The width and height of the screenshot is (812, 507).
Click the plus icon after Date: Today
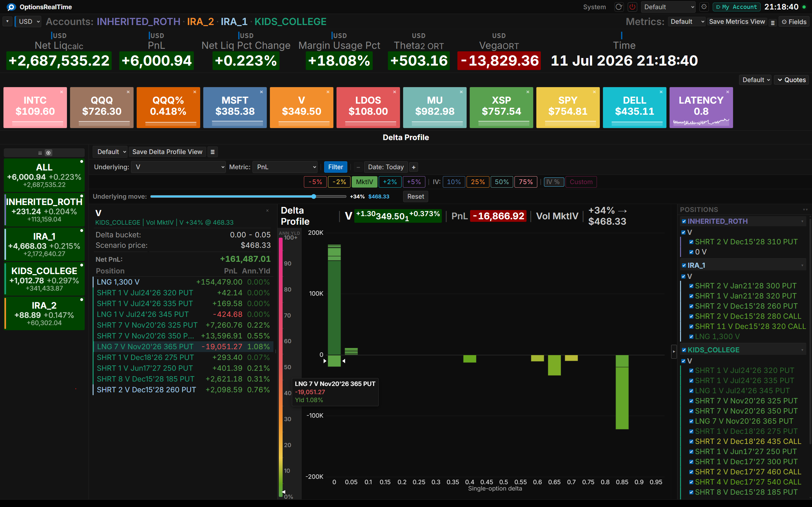pos(414,167)
